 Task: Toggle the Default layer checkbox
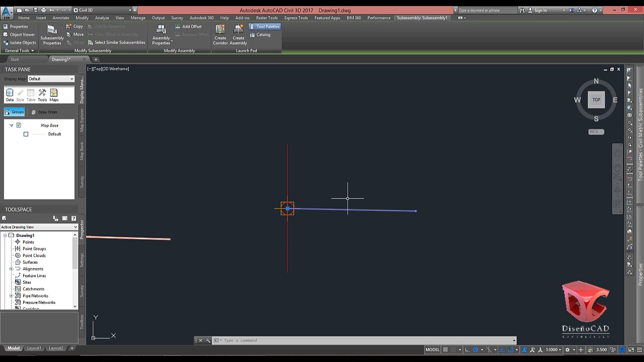pos(26,134)
